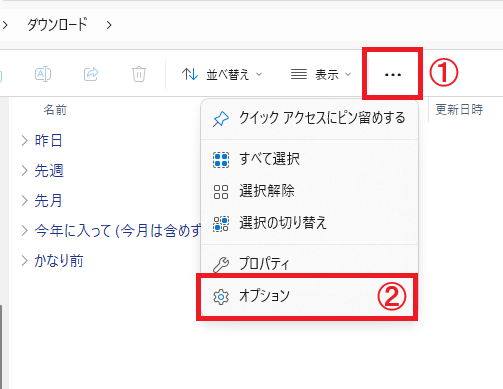Choose クイック アクセスにピン留めする menu entry
The image size is (503, 389).
click(x=309, y=118)
